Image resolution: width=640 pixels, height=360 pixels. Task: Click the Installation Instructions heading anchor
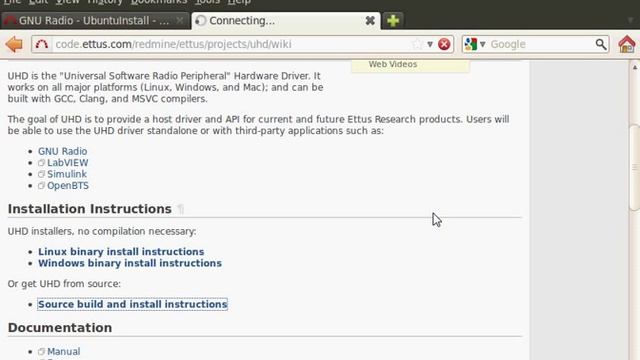coord(181,209)
